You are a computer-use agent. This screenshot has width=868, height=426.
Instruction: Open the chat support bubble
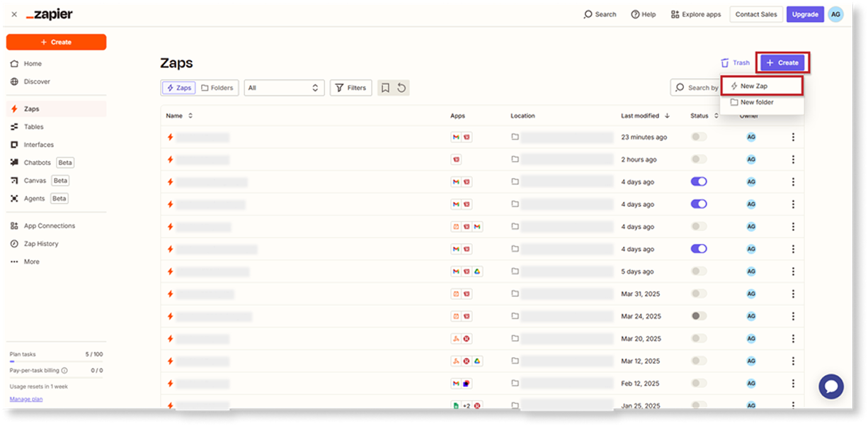(830, 386)
